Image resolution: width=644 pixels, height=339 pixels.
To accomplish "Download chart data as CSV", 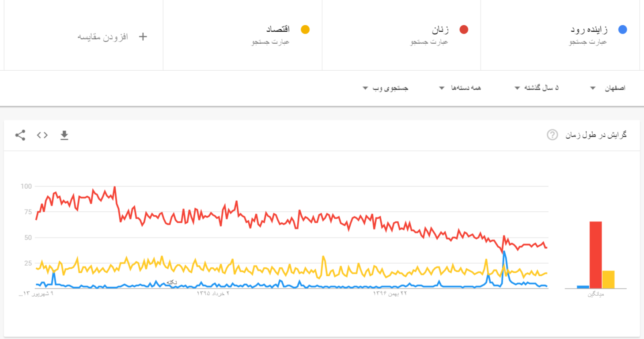I will coord(64,135).
